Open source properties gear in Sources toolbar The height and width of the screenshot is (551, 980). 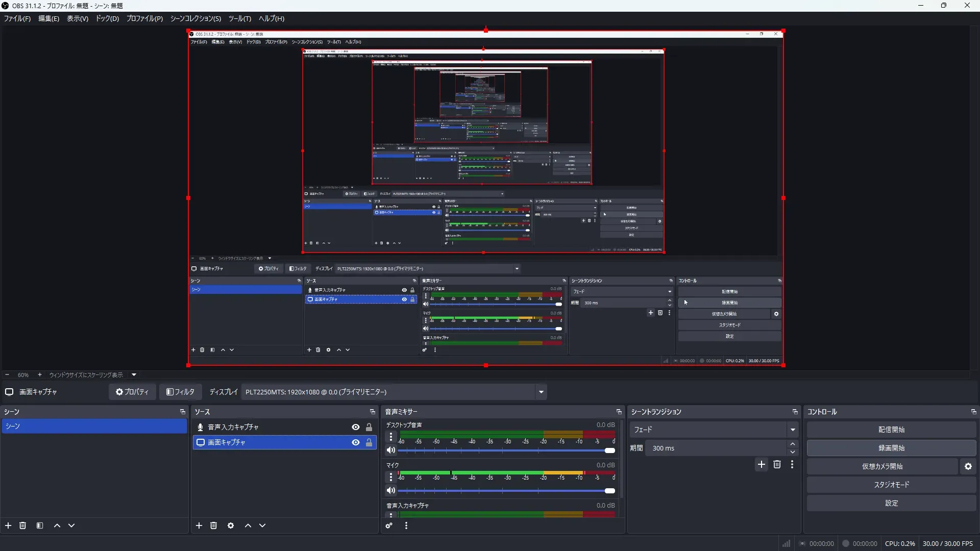[x=231, y=525]
